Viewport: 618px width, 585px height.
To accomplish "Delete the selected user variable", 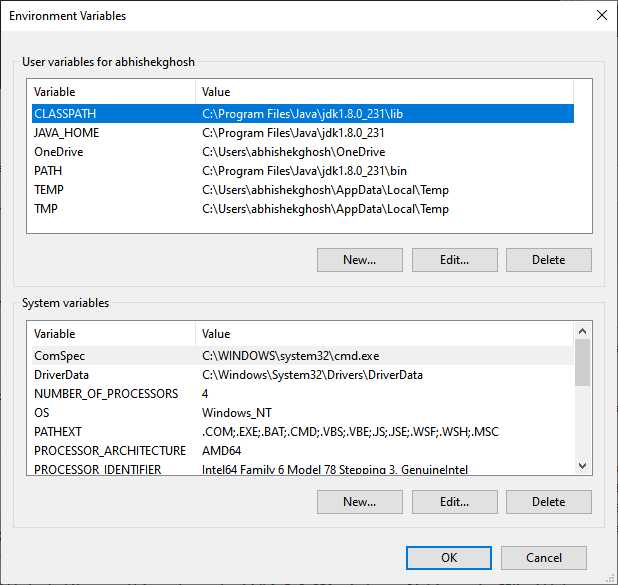I will pyautogui.click(x=549, y=260).
